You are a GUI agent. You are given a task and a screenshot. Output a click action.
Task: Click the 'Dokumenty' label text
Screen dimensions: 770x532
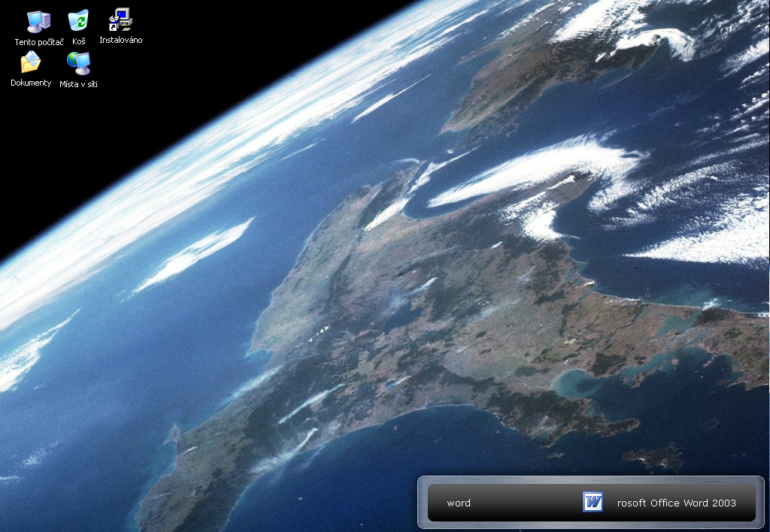point(31,83)
